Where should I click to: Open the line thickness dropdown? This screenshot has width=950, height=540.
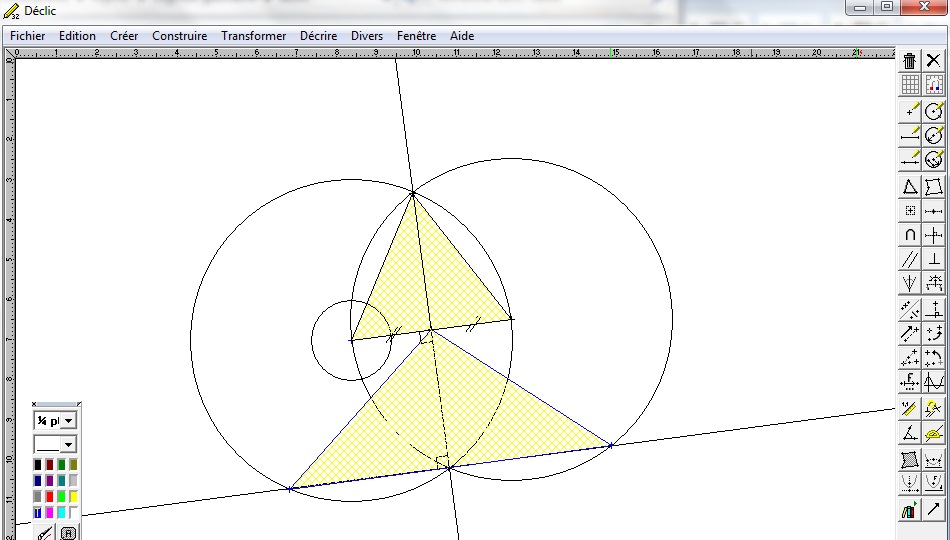(x=69, y=421)
